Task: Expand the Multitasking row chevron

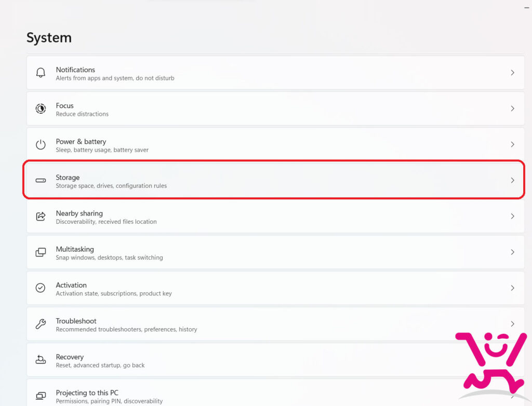Action: (512, 252)
